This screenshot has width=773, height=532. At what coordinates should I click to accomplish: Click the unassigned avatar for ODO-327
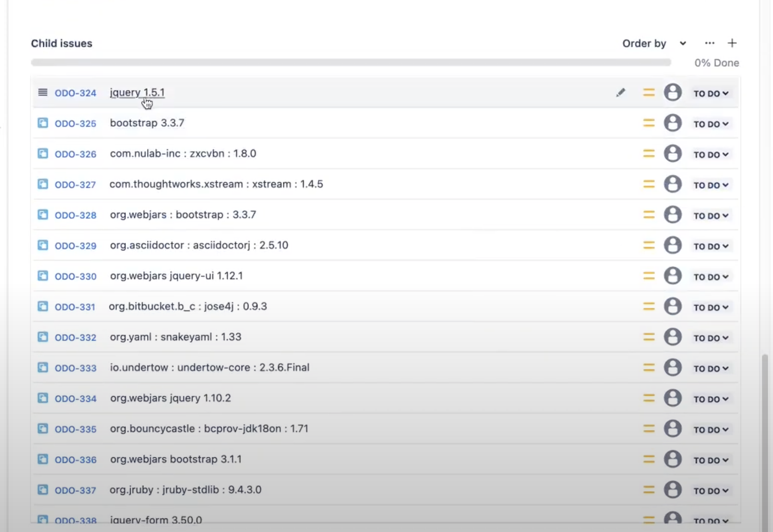(x=673, y=184)
